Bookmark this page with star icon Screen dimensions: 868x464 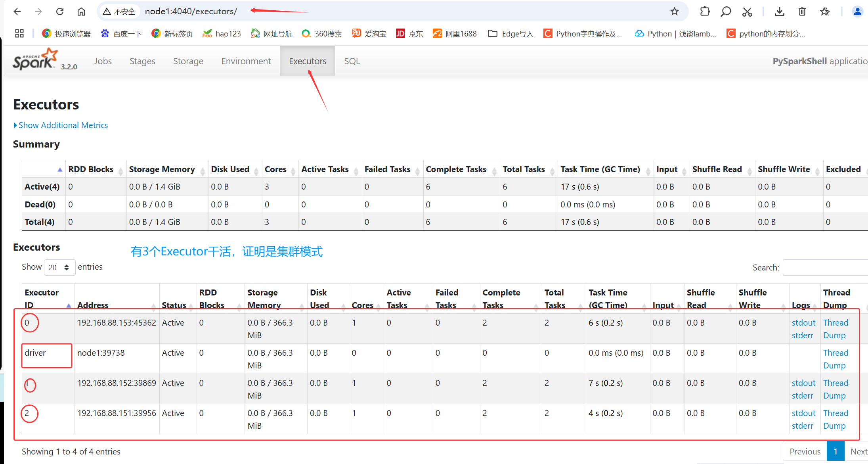coord(675,12)
